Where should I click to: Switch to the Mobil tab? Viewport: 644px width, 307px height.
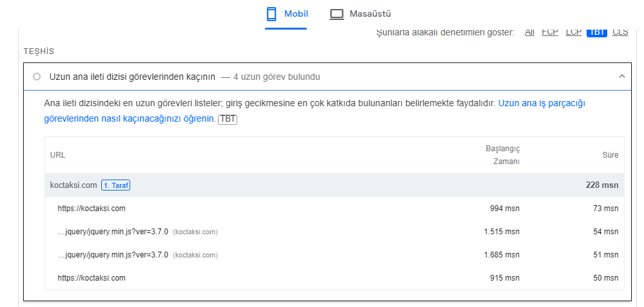(x=286, y=14)
